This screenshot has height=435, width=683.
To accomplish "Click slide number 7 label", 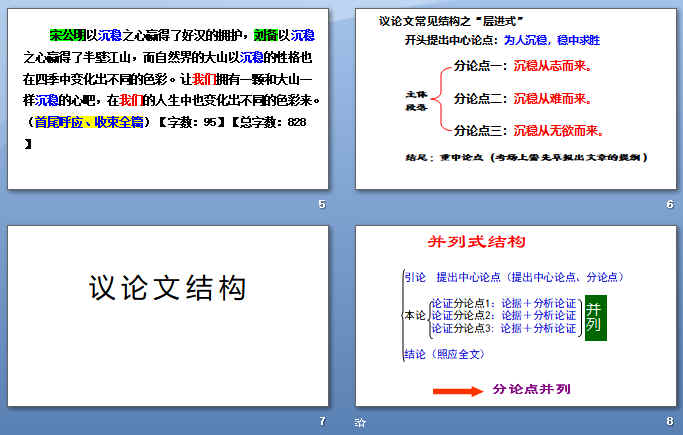I will tap(321, 422).
